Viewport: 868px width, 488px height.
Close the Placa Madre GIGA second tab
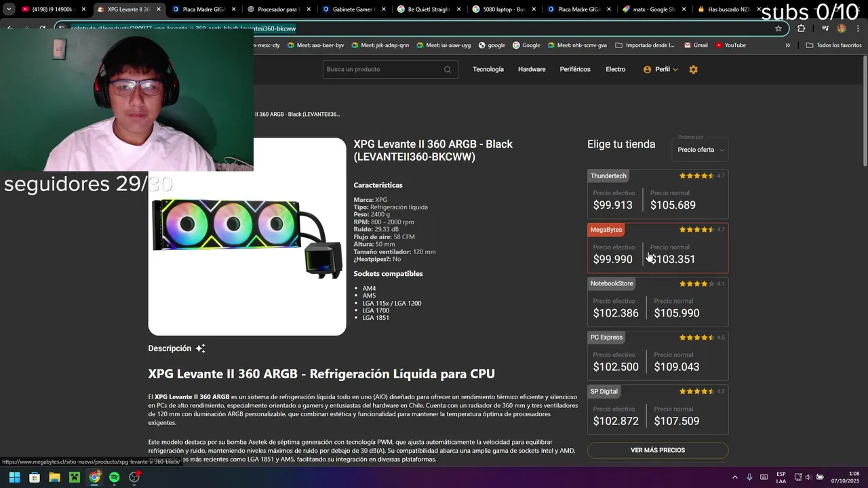[608, 9]
